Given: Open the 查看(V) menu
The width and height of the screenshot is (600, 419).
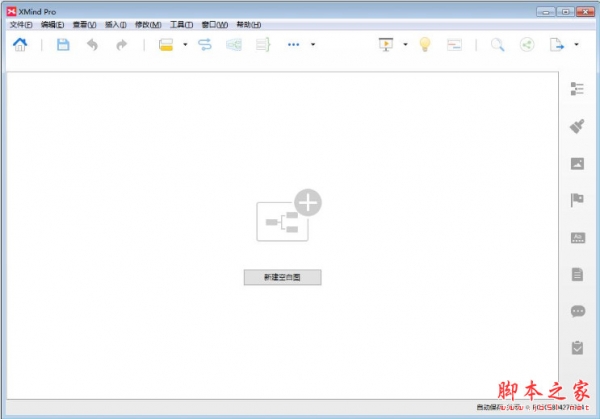Looking at the screenshot, I should [x=84, y=25].
